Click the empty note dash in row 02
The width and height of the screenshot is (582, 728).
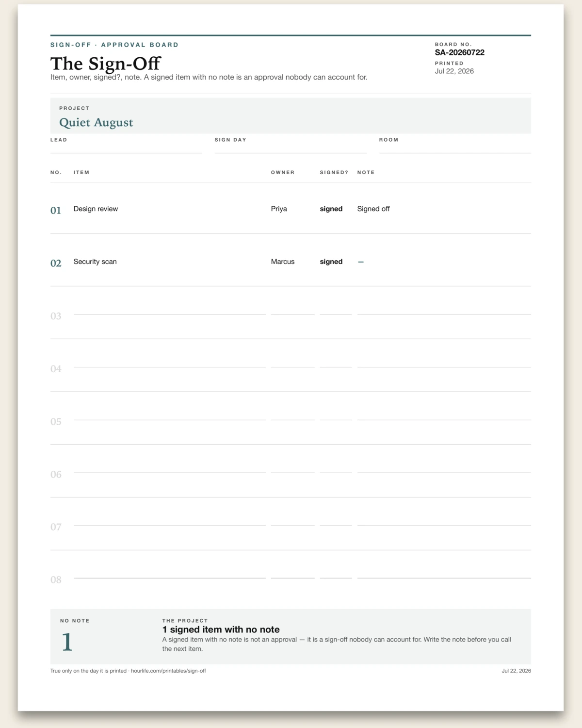tap(361, 262)
